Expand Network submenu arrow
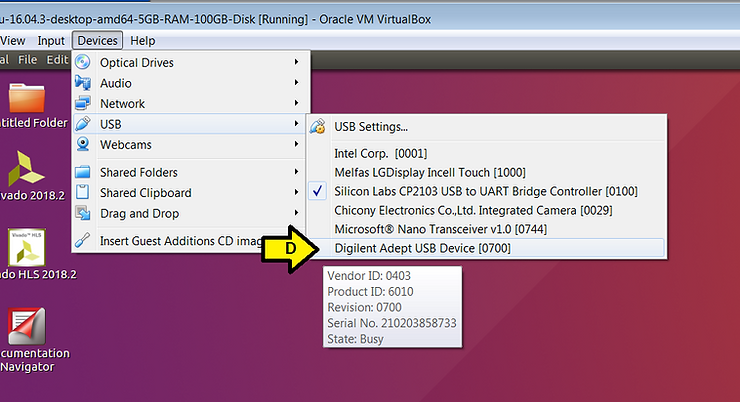Screen dimensions: 740x402 296,103
